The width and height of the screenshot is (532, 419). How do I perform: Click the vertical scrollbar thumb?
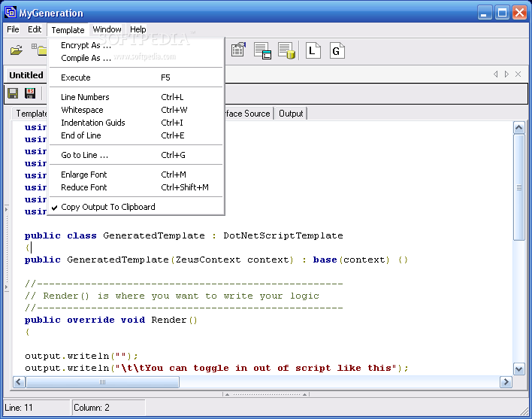click(518, 187)
